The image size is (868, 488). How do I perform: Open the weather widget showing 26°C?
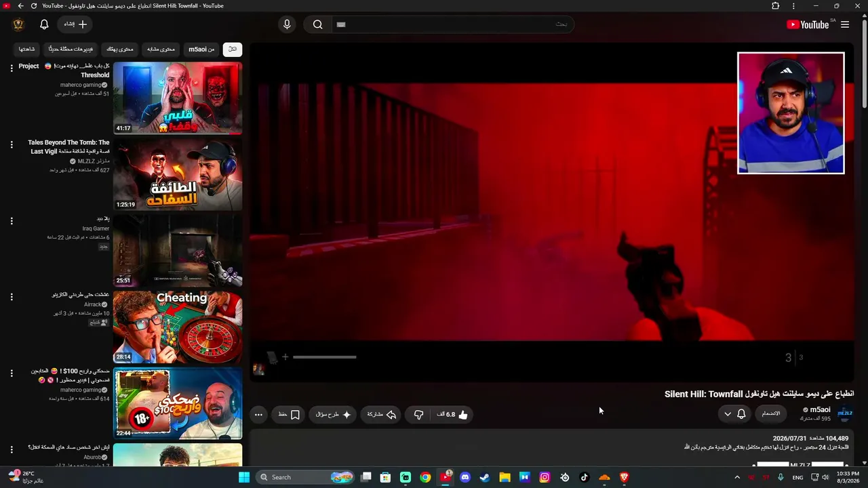click(x=26, y=477)
